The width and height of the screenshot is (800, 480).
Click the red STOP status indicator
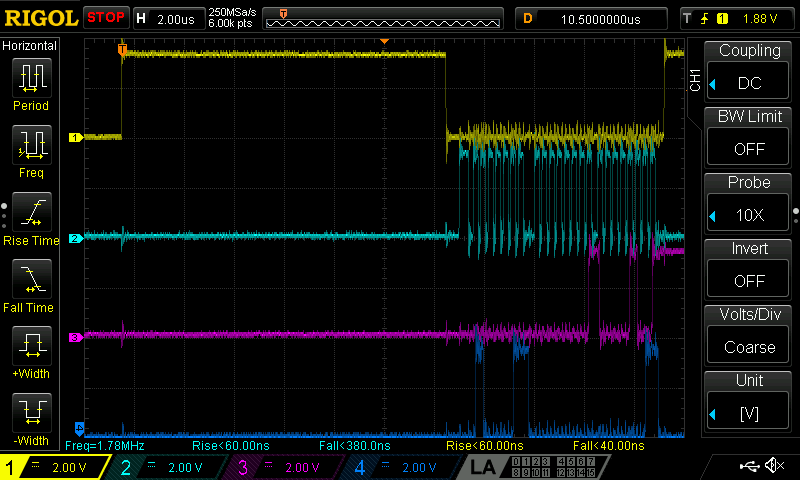106,17
